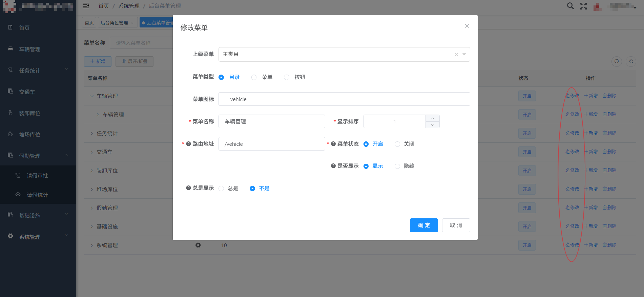Click the car icon for 车辆管理 in sidebar
The image size is (644, 297).
click(x=11, y=48)
